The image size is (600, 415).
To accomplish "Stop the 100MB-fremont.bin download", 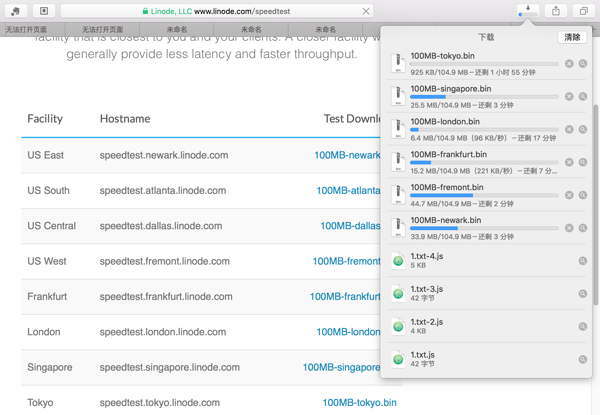I will point(569,195).
